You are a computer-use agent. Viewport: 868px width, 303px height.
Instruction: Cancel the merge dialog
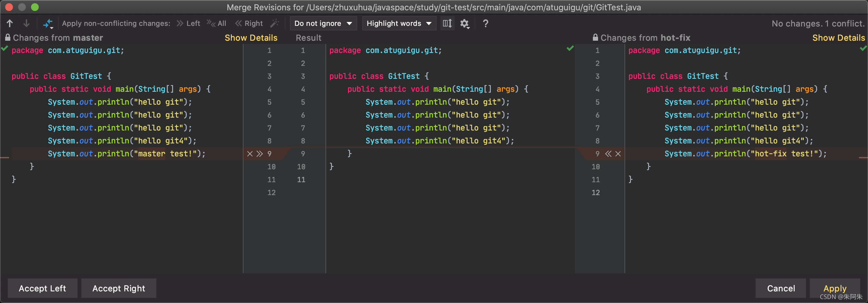coord(781,288)
